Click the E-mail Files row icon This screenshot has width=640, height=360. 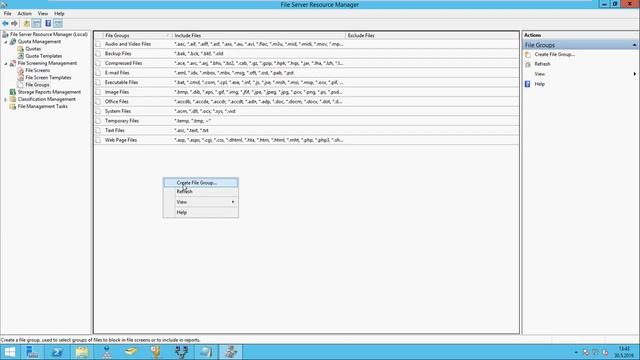[x=98, y=73]
